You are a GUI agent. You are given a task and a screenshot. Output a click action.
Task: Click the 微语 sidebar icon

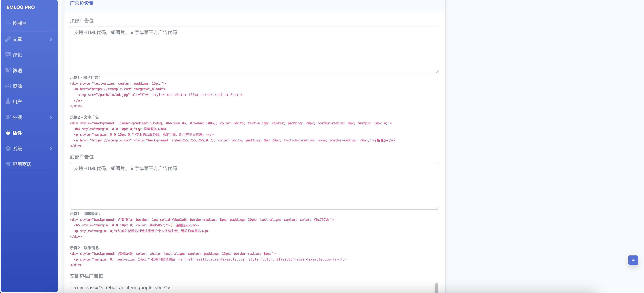8,70
